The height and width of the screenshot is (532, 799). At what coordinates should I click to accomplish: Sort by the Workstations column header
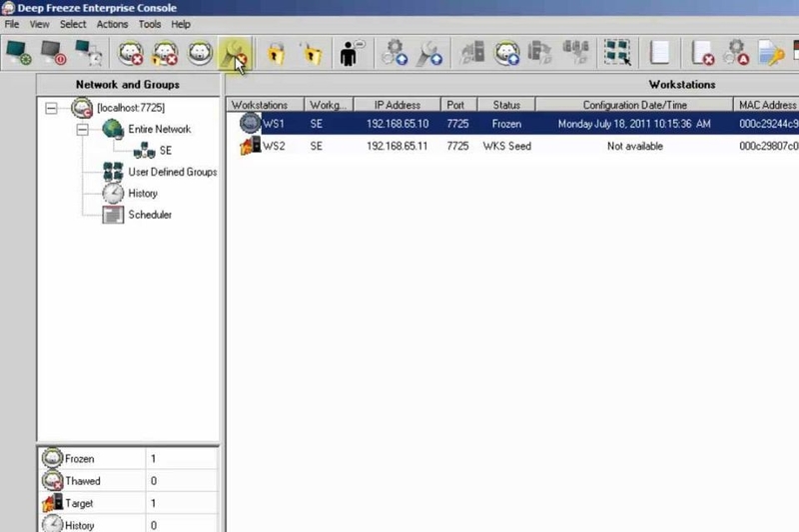point(265,105)
